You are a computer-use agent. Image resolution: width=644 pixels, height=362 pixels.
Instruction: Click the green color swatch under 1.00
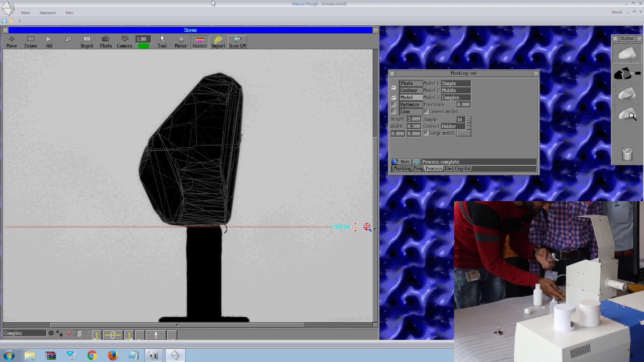click(143, 46)
